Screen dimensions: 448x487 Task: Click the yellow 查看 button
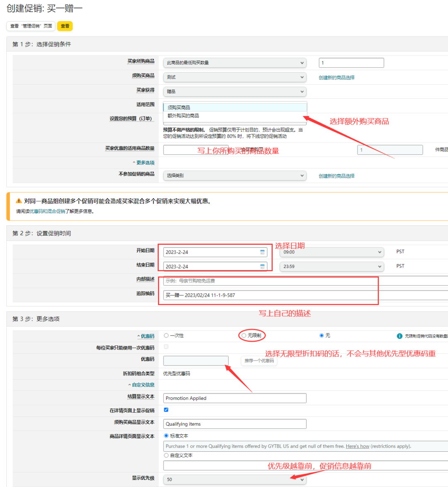(65, 26)
